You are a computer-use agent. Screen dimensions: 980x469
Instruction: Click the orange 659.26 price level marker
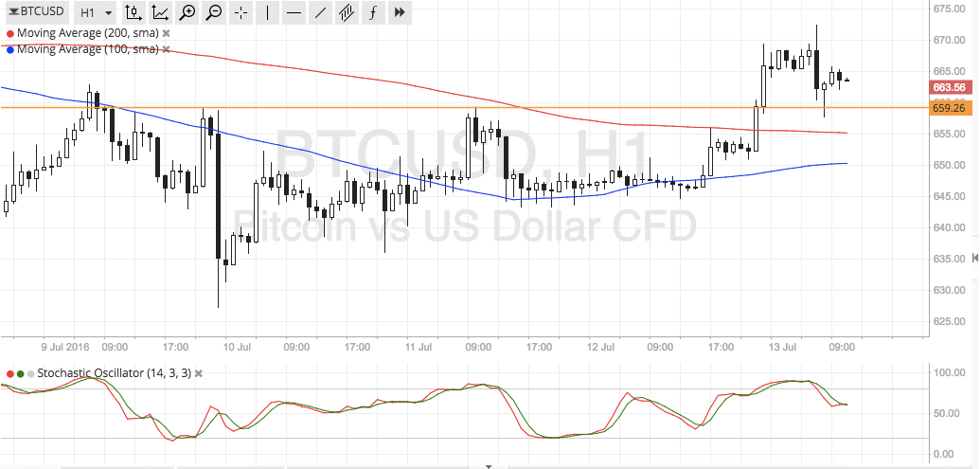coord(948,108)
